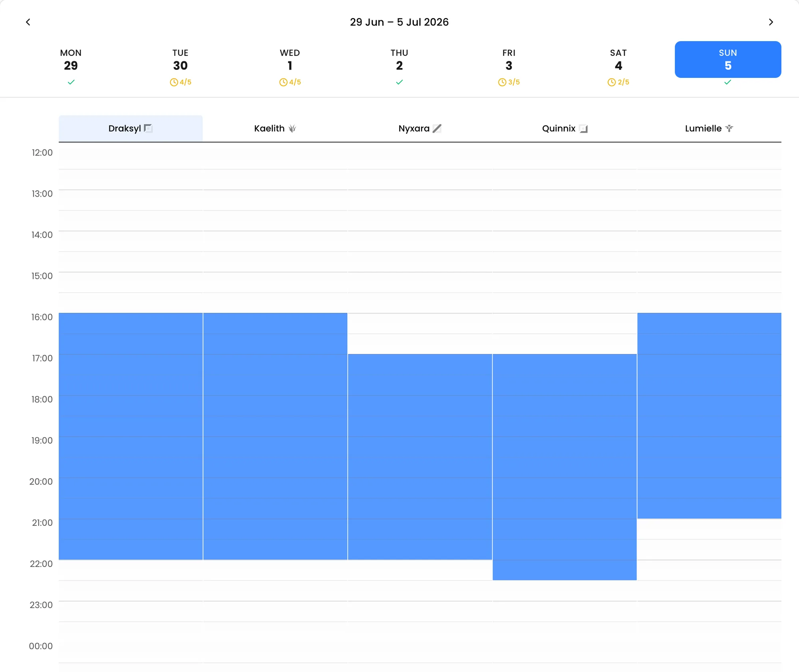
Task: Select Kaelith's 16:00–22:00 shift block
Action: [x=275, y=436]
